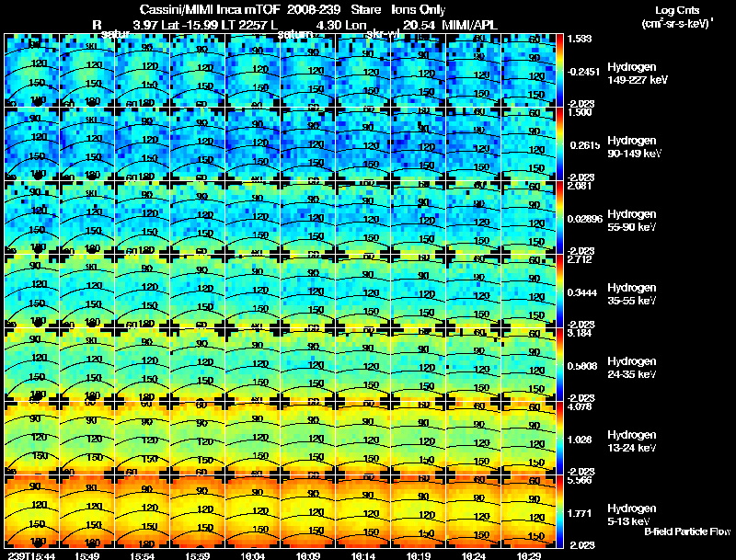
Task: Click the color bar for 90-149 keV row
Action: tap(559, 144)
